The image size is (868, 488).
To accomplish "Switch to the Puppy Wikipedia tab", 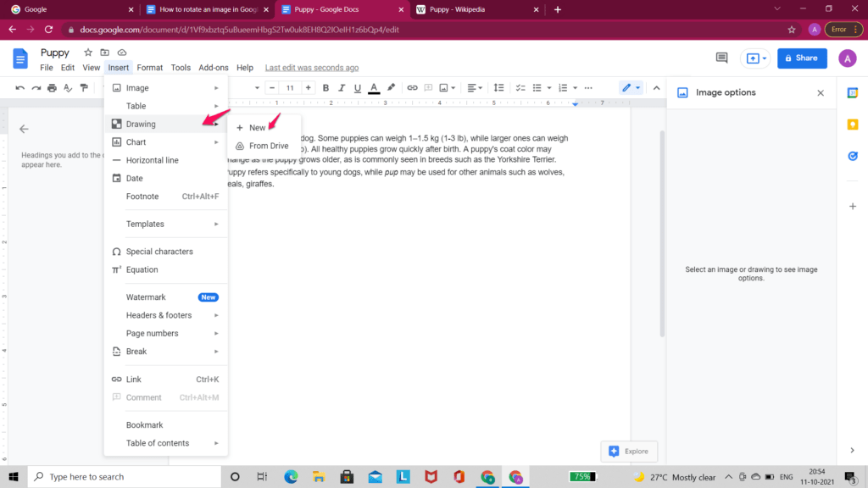I will pos(458,10).
